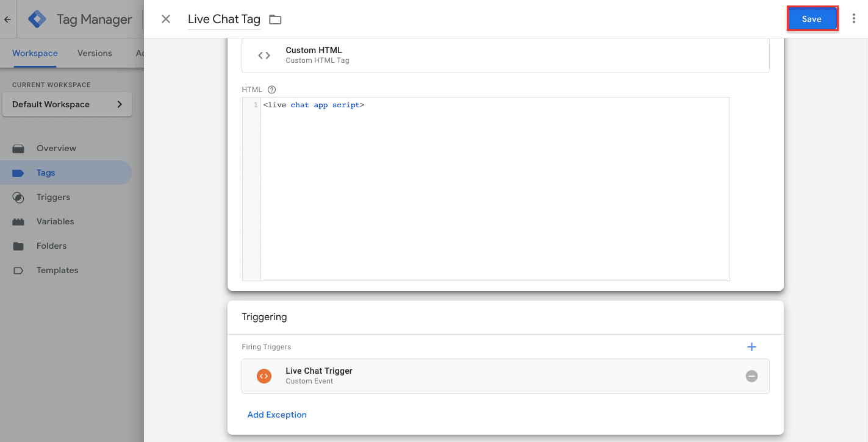
Task: Click the Custom Event subtitle text
Action: pyautogui.click(x=309, y=381)
